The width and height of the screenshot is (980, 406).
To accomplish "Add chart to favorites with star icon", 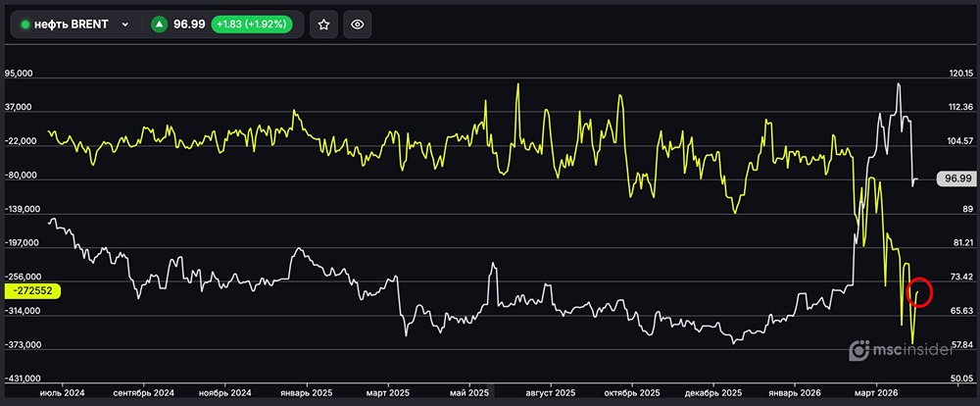I will tap(324, 25).
